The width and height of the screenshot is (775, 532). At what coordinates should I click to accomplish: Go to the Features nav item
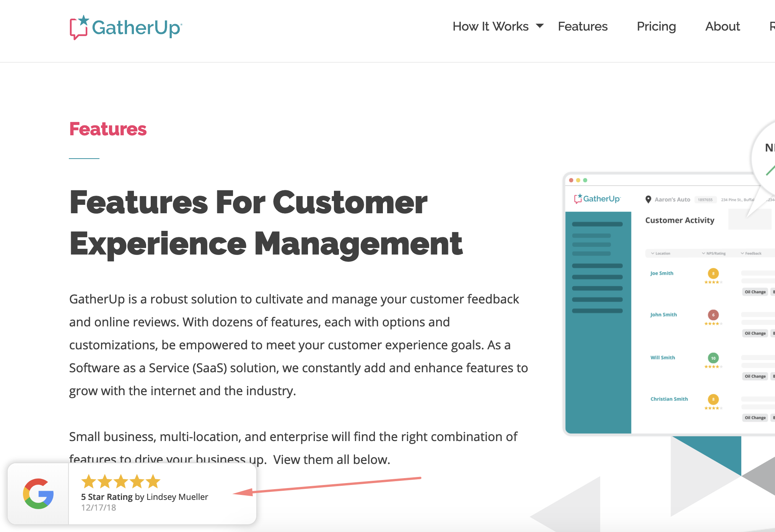pos(583,26)
